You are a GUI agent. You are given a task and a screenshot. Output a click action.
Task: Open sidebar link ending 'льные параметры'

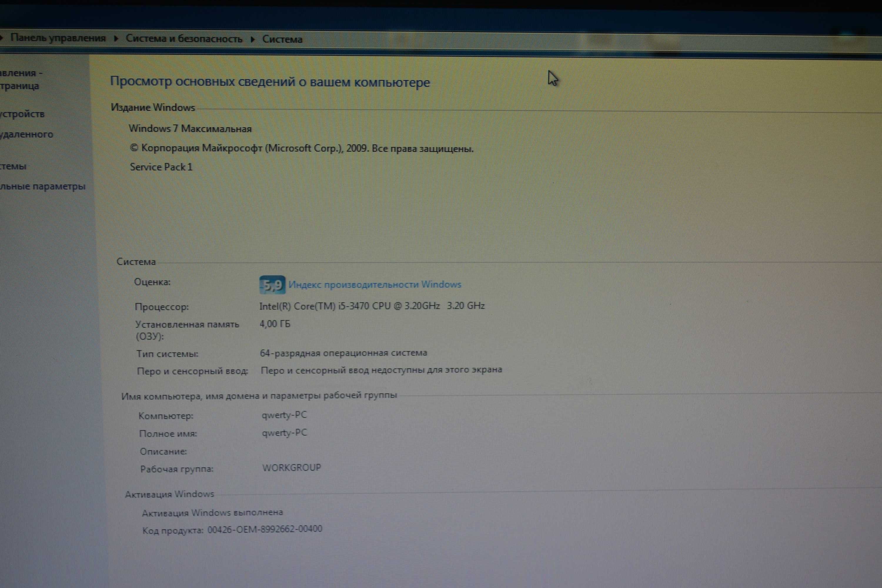(42, 186)
